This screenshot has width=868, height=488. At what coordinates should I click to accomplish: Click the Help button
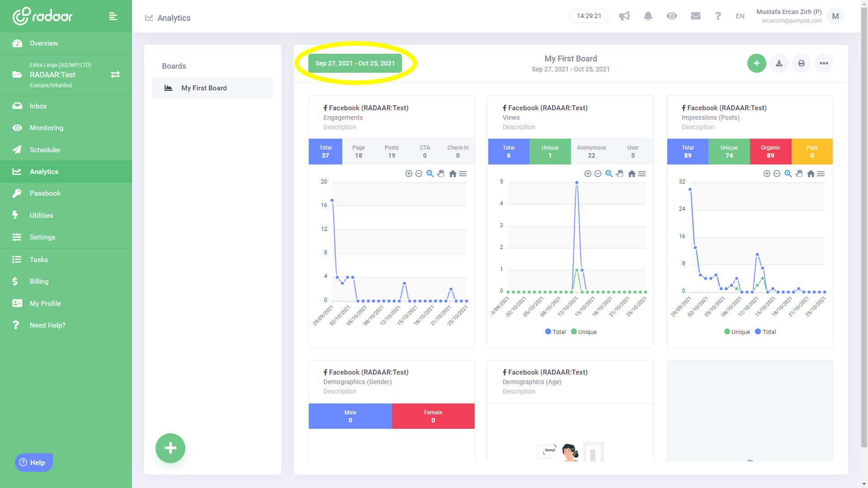34,462
